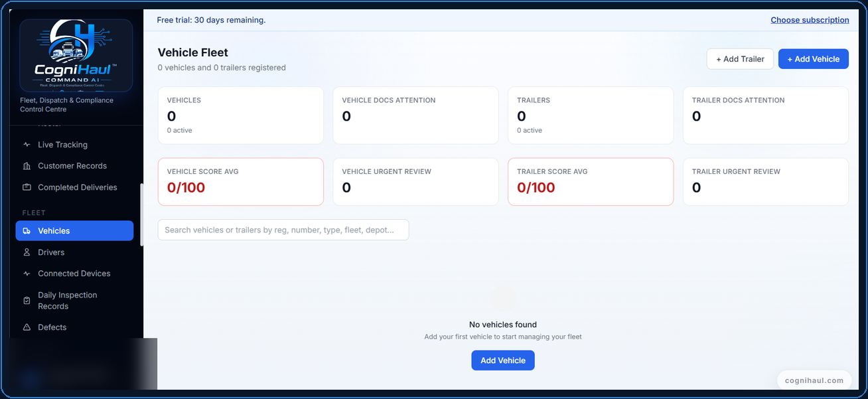Click 'Free trial: 30 days remaining.' text
The image size is (868, 399).
pos(211,20)
